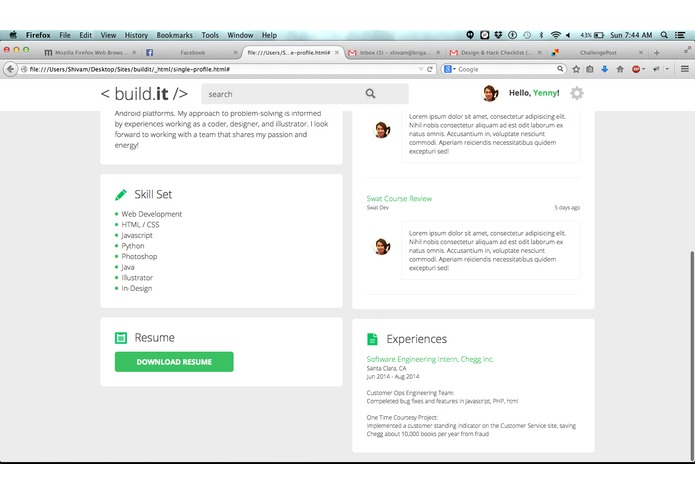The image size is (695, 494).
Task: Open the URL history dropdown arrow
Action: click(x=421, y=69)
